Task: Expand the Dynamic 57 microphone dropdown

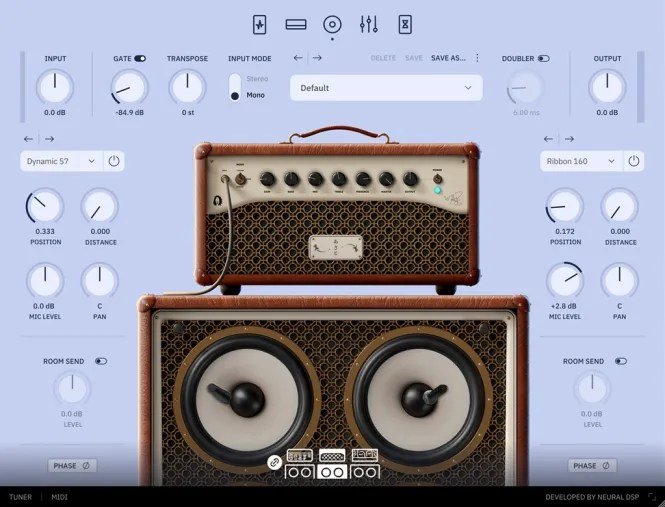Action: (61, 160)
